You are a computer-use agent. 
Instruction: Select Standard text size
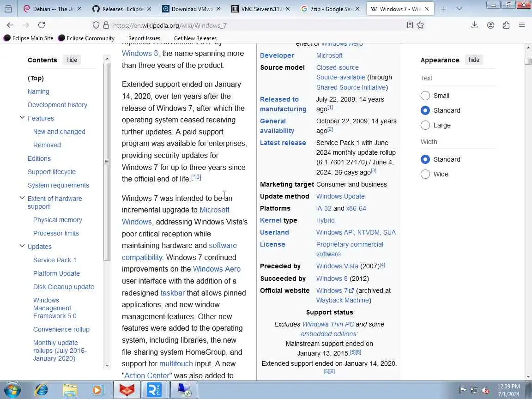point(425,110)
